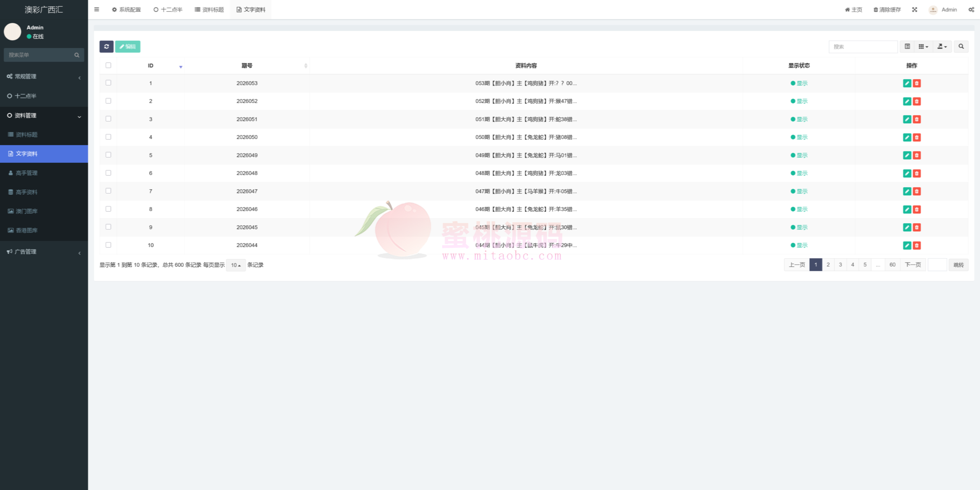Tick the checkbox for row ID 10
980x490 pixels.
point(108,245)
